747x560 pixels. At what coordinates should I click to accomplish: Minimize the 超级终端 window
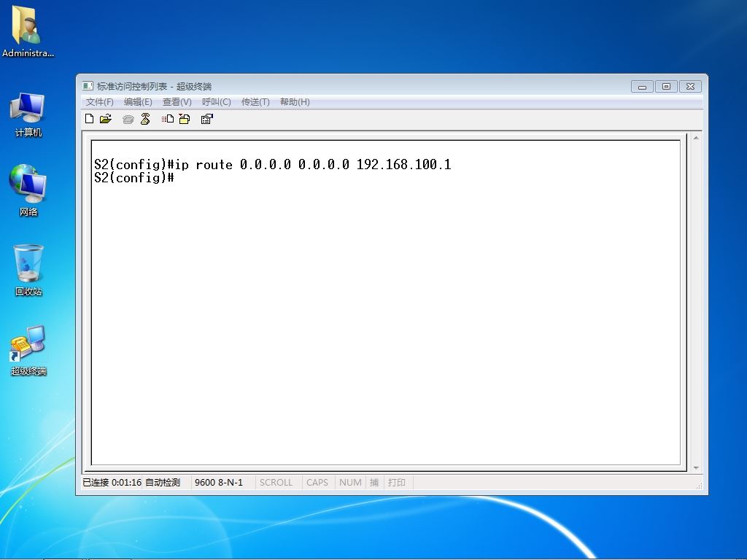coord(642,87)
